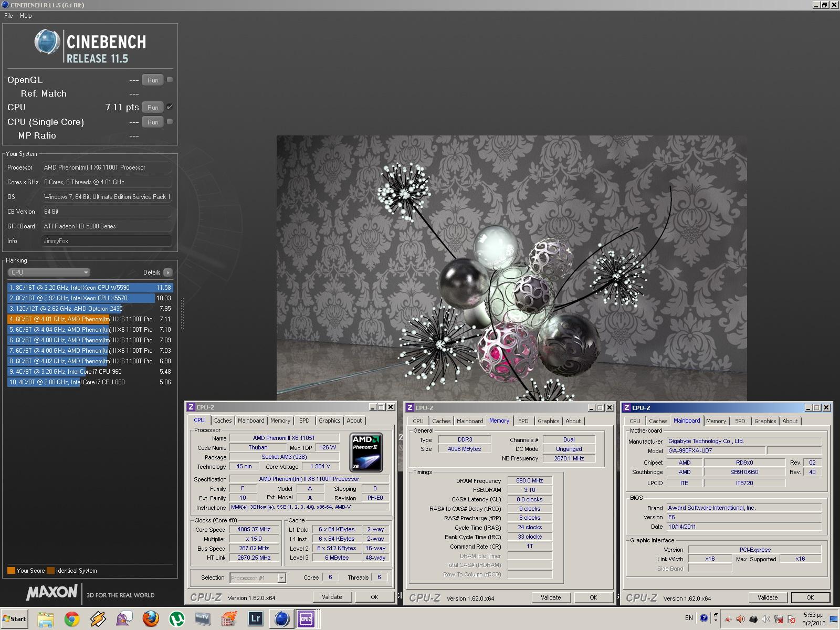Click DRAM Frequency value 890.0 MHz
Viewport: 840px width, 630px height.
(x=530, y=480)
